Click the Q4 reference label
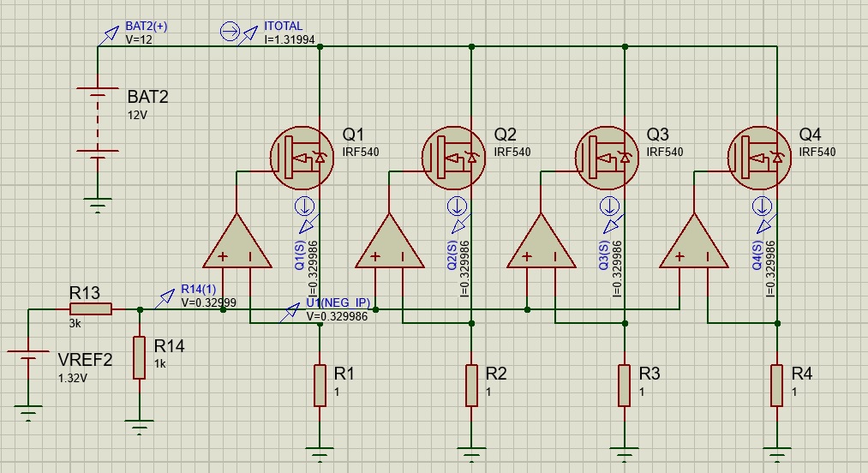Viewport: 868px width, 473px height. [810, 134]
